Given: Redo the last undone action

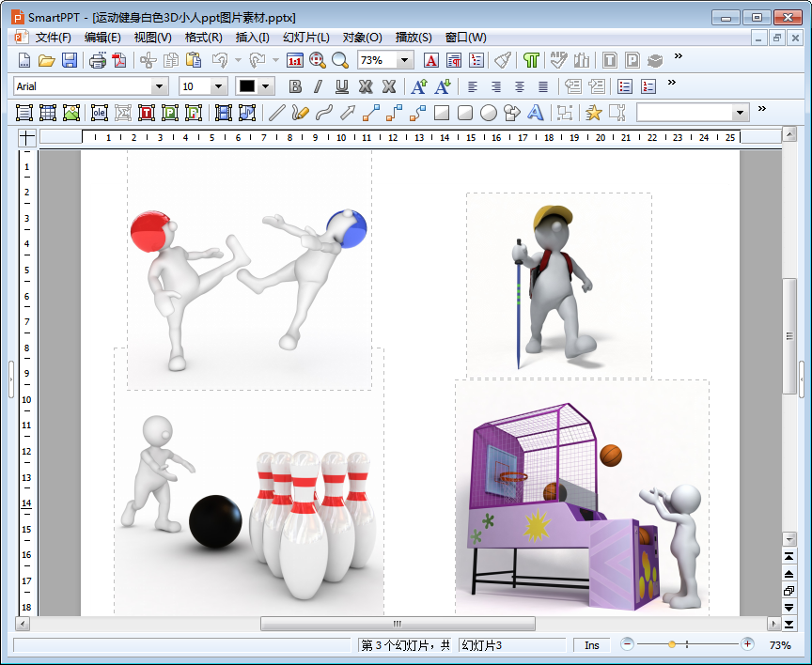Looking at the screenshot, I should coord(258,60).
